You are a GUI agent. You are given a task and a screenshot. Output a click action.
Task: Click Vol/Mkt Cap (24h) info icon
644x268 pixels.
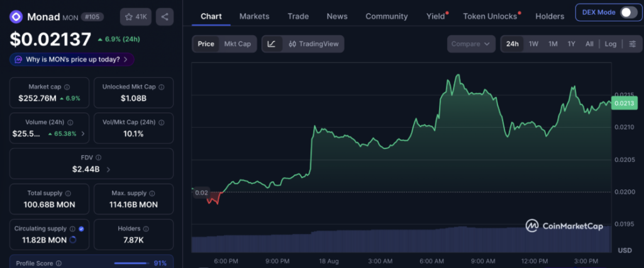(x=162, y=123)
